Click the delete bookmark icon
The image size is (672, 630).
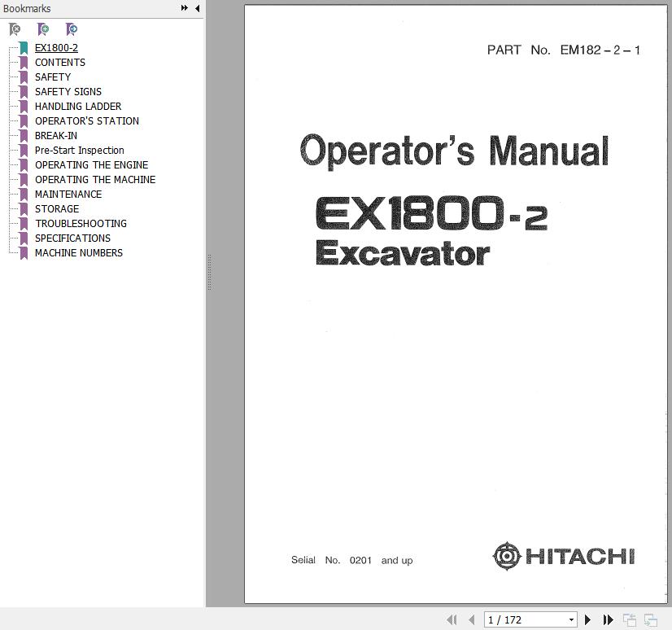tap(15, 29)
